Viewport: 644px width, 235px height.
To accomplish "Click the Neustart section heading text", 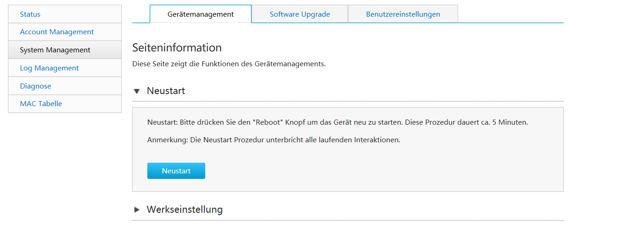I will pos(166,91).
